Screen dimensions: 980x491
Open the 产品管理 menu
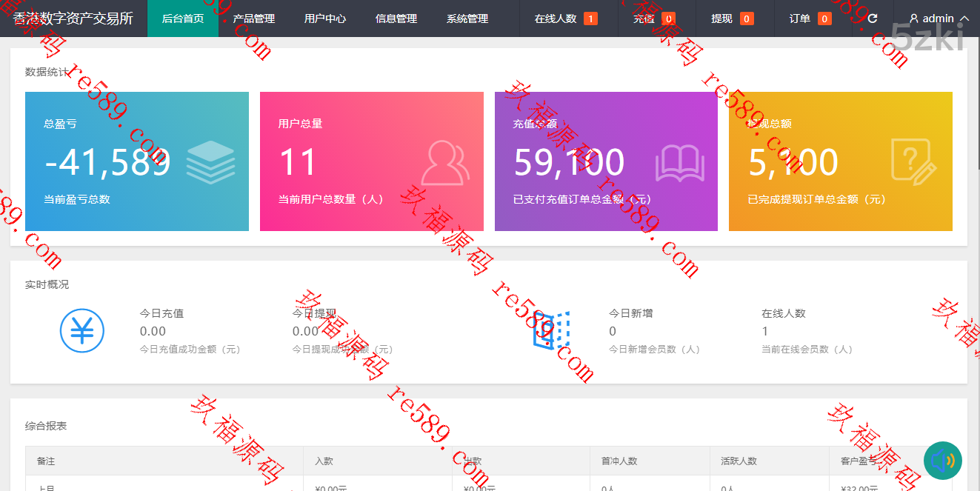254,19
